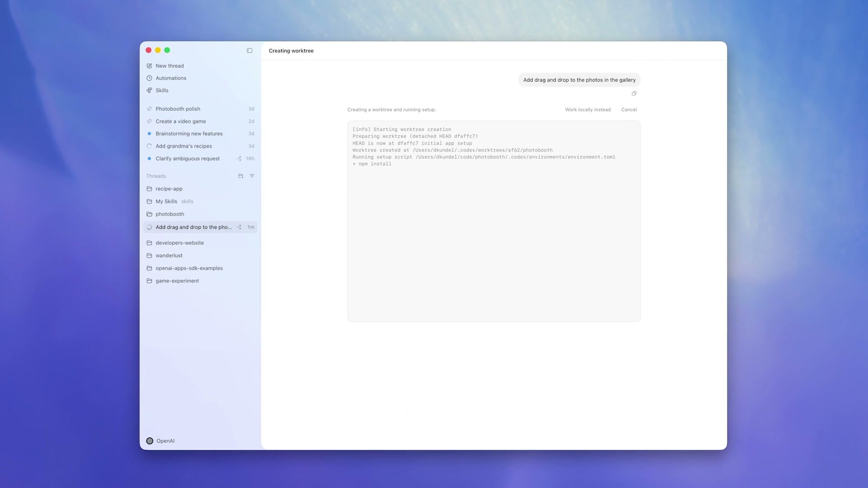The image size is (868, 488).
Task: Open Clarify ambiguous request thread
Action: coord(200,159)
